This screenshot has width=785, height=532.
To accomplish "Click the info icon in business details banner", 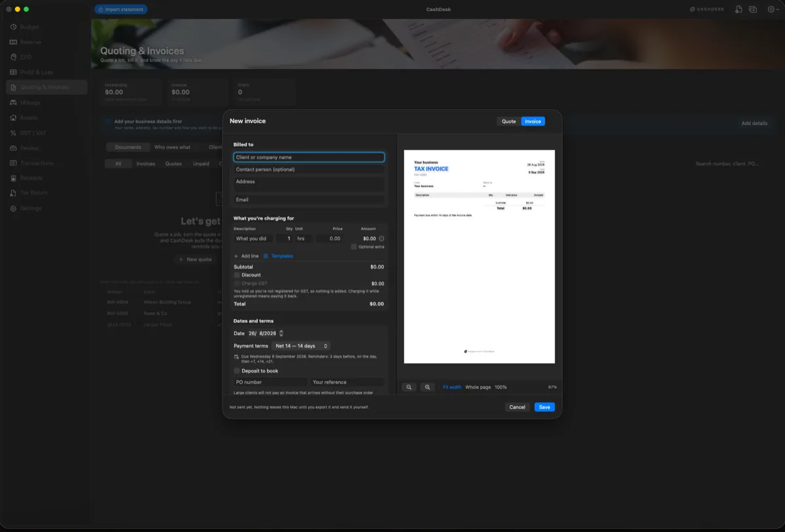I will point(109,122).
